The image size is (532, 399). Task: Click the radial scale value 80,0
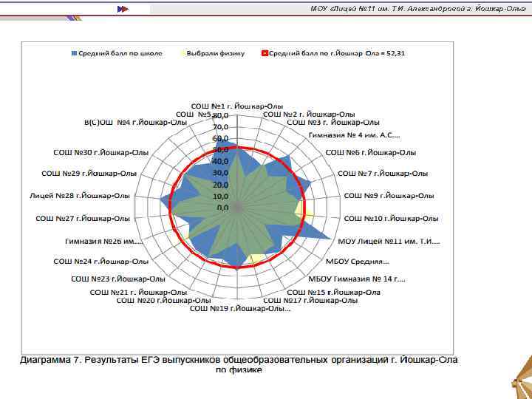point(220,116)
